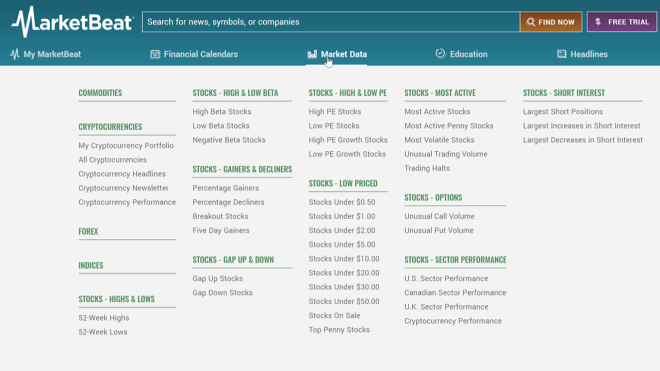Screen dimensions: 660x371
Task: Open 52-Week Highs link
Action: click(104, 318)
